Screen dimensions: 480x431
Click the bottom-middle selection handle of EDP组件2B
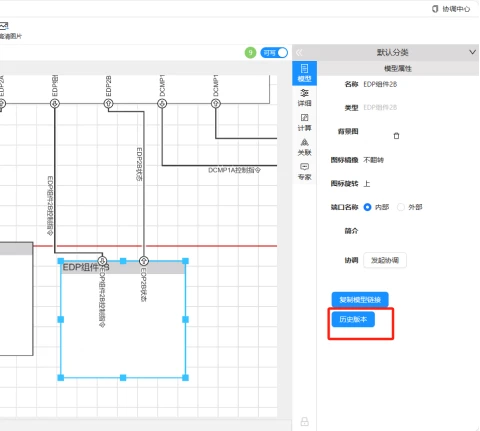click(123, 378)
